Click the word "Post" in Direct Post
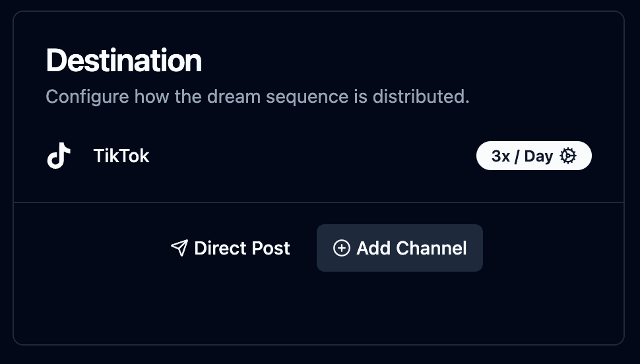 pyautogui.click(x=271, y=248)
